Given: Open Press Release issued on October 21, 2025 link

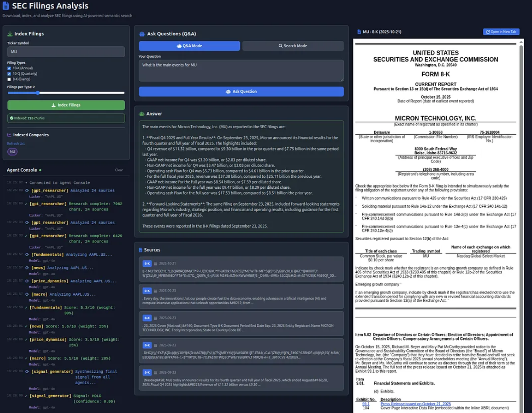Looking at the screenshot, I should [x=415, y=404].
